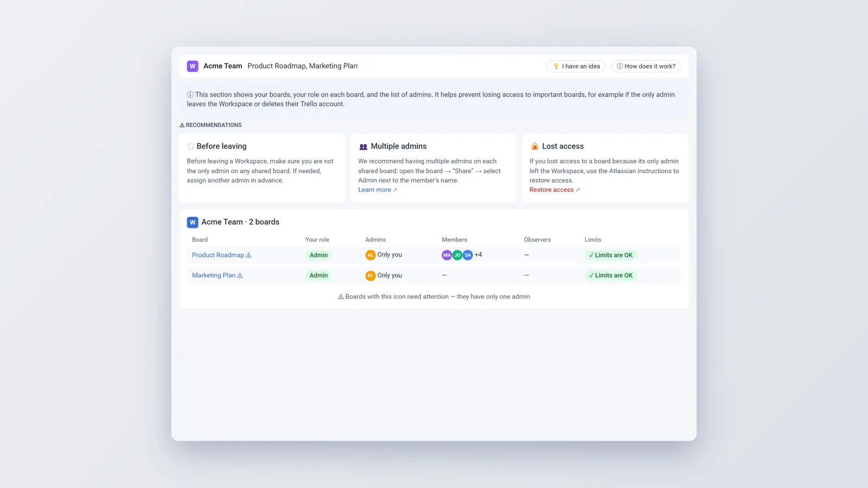Click "Product Roadmap, Marketing Plan" header text
868x488 pixels.
click(303, 66)
